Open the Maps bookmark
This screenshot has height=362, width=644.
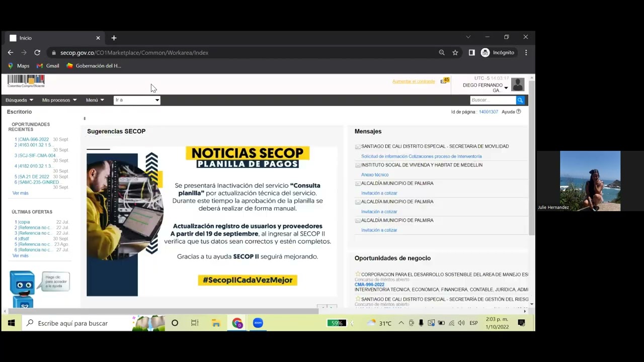tap(19, 66)
